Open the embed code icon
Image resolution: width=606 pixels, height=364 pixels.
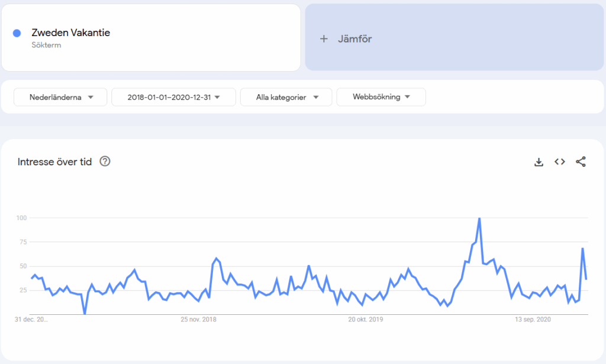pyautogui.click(x=560, y=162)
